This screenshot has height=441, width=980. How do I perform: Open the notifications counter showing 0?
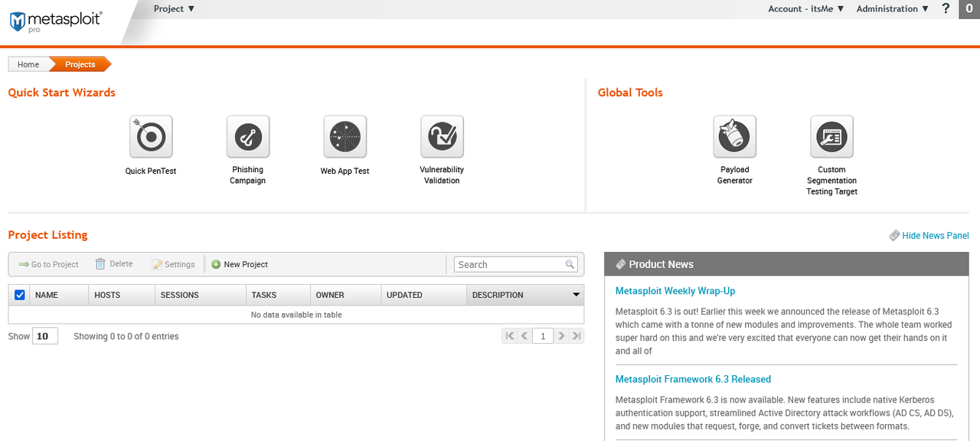point(969,9)
